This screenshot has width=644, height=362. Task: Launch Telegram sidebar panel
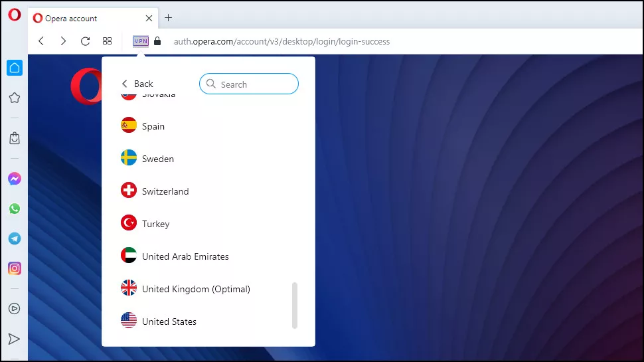click(14, 238)
